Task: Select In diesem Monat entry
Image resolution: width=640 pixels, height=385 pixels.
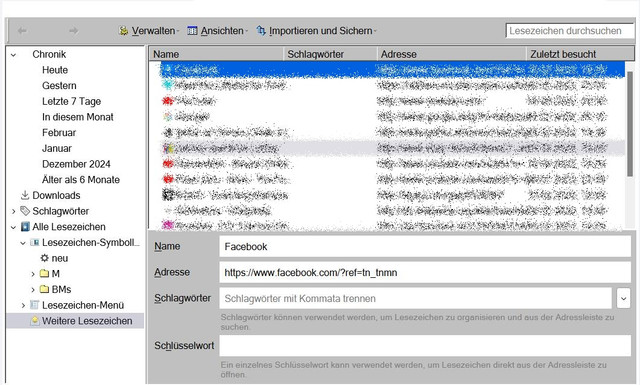Action: click(x=78, y=117)
